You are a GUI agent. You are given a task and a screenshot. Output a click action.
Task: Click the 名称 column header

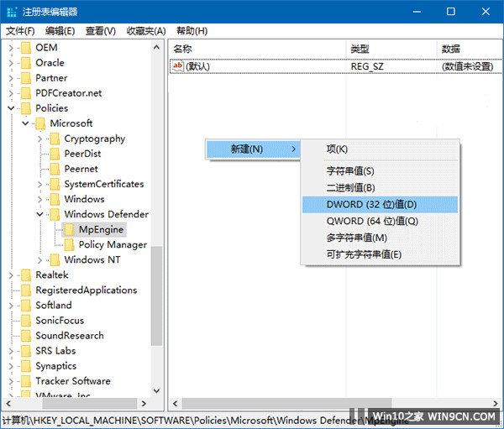tap(182, 50)
